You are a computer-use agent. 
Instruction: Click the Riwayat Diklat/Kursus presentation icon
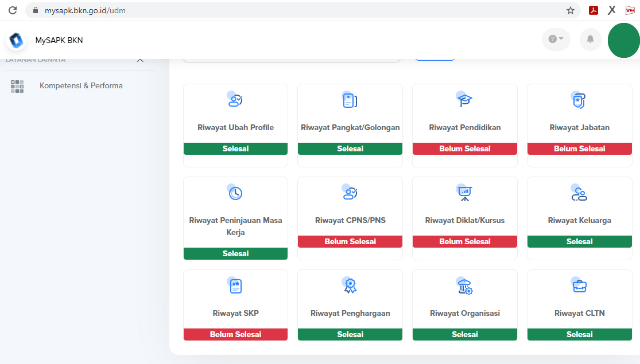464,193
